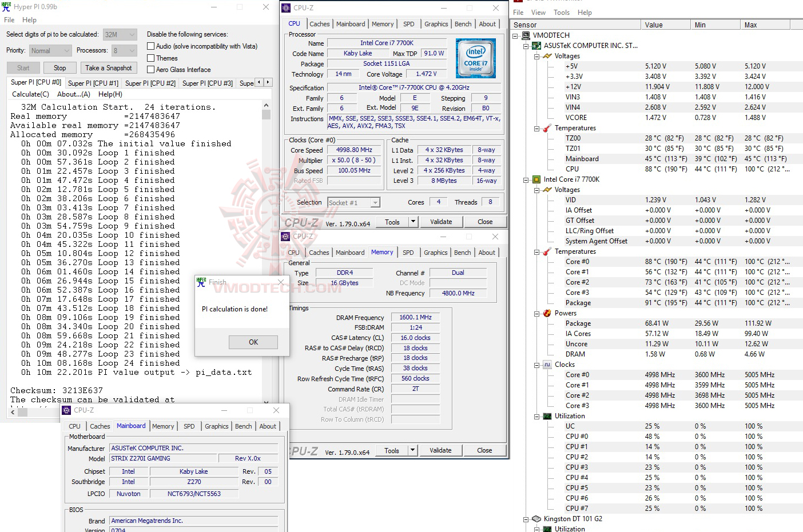Switch to the Super PI [CPU #1] tab
This screenshot has height=532, width=803.
(93, 83)
